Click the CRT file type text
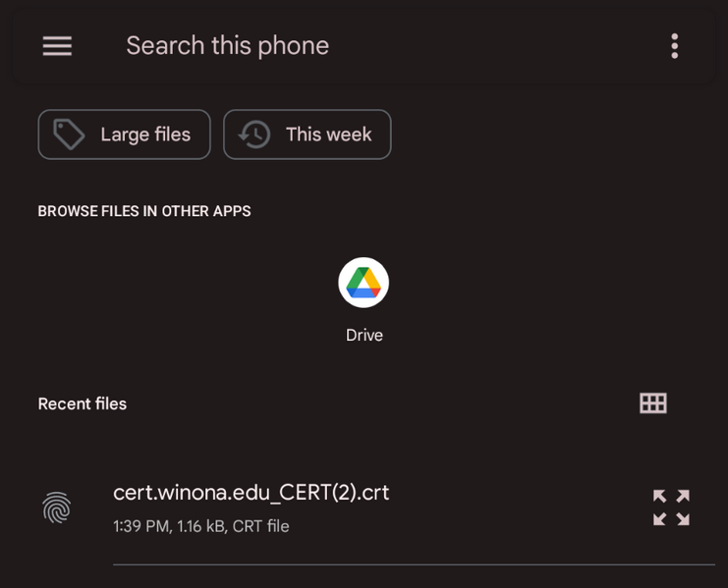The height and width of the screenshot is (588, 728). [261, 527]
